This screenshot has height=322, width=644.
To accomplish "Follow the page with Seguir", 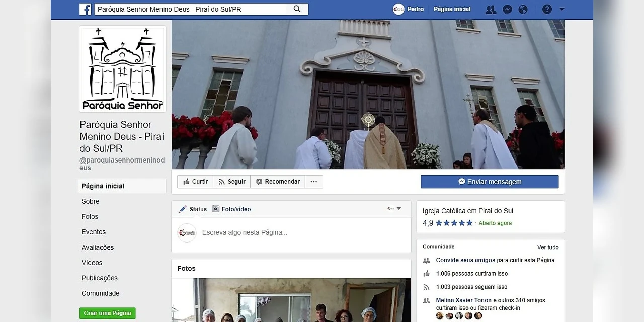I will pos(232,182).
